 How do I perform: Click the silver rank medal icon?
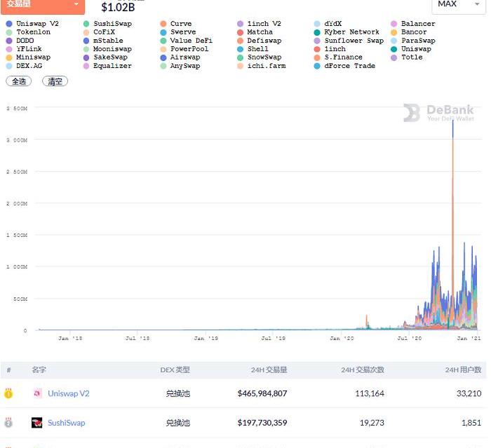pos(8,423)
